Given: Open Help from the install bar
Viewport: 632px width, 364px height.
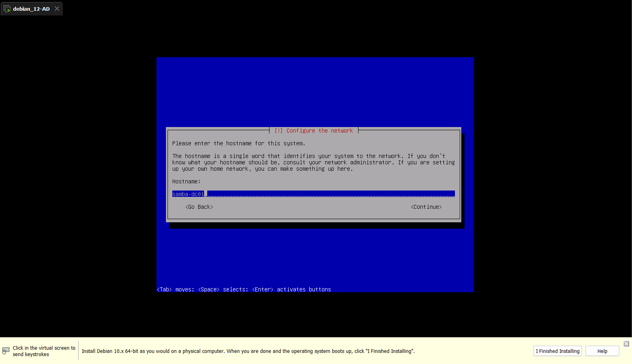Looking at the screenshot, I should 602,351.
